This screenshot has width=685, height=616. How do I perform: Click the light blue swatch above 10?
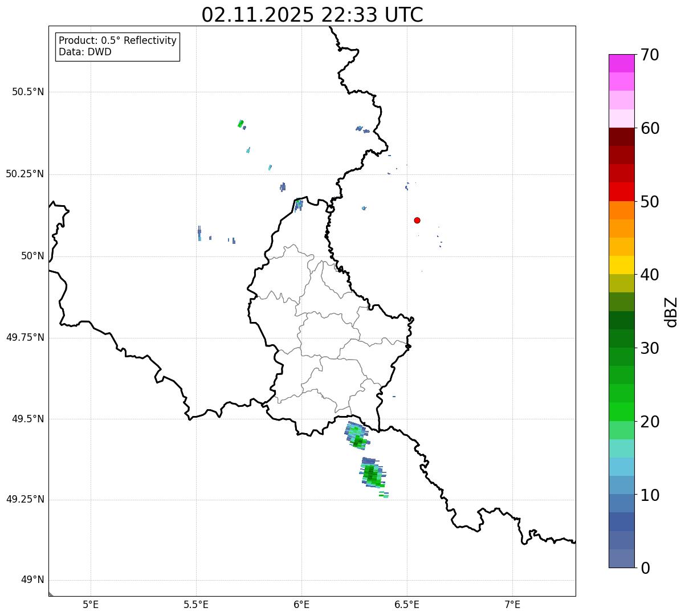(x=622, y=485)
